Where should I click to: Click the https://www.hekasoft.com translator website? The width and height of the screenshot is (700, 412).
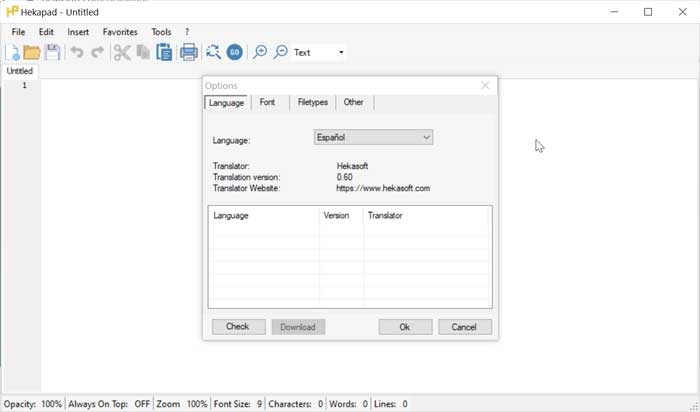coord(383,188)
